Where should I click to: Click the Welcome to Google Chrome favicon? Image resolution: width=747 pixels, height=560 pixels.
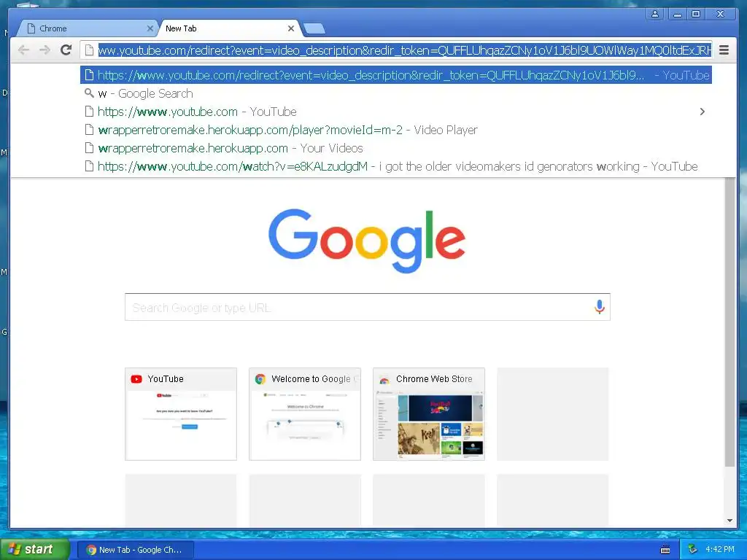(x=260, y=379)
